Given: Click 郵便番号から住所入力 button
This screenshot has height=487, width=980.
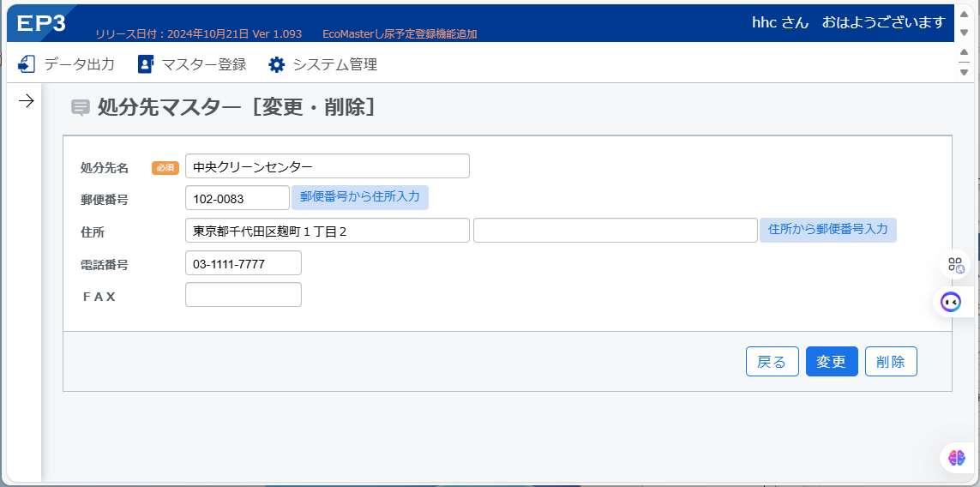Looking at the screenshot, I should pos(360,197).
